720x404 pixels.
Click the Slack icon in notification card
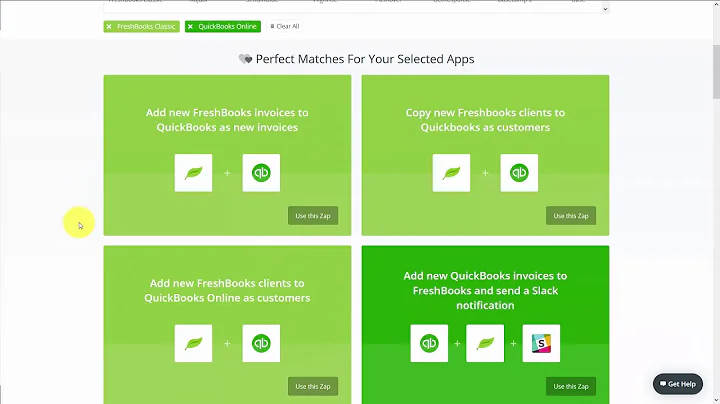click(541, 343)
